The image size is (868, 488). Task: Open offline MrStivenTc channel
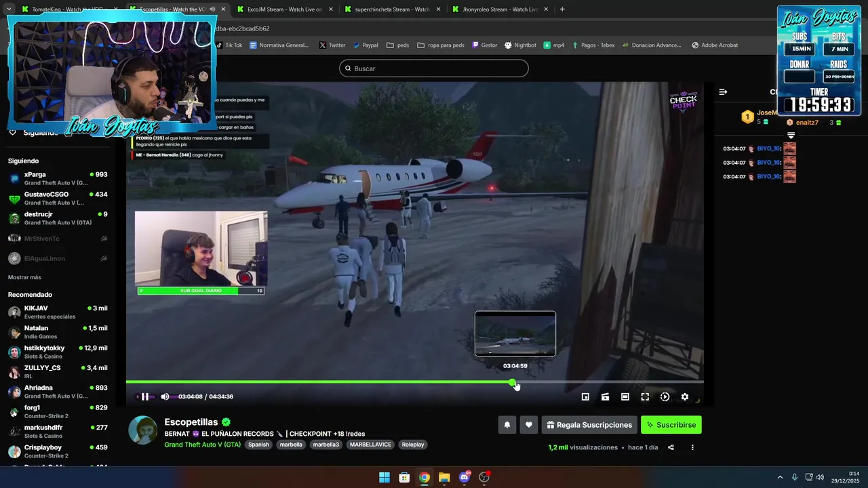point(58,239)
